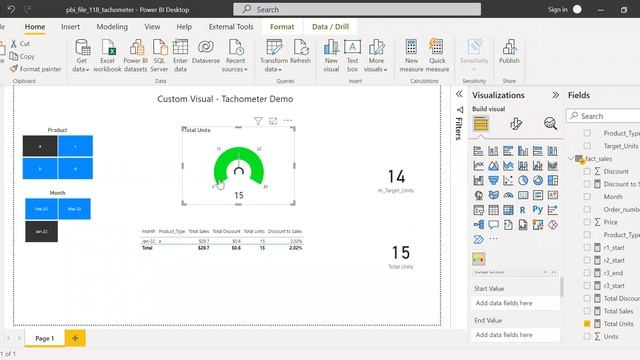Click the End Value field well
The height and width of the screenshot is (360, 640).
(515, 335)
